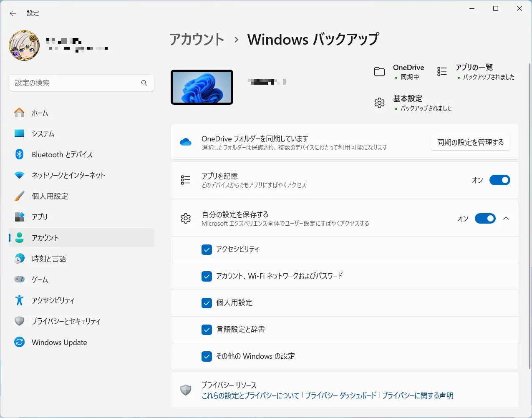The width and height of the screenshot is (532, 418).
Task: Click the device wallpaper thumbnail
Action: pos(202,87)
